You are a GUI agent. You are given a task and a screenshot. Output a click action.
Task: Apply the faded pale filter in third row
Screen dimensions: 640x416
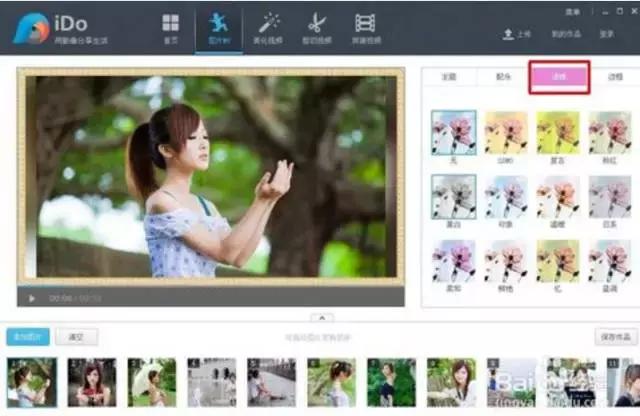pyautogui.click(x=506, y=261)
